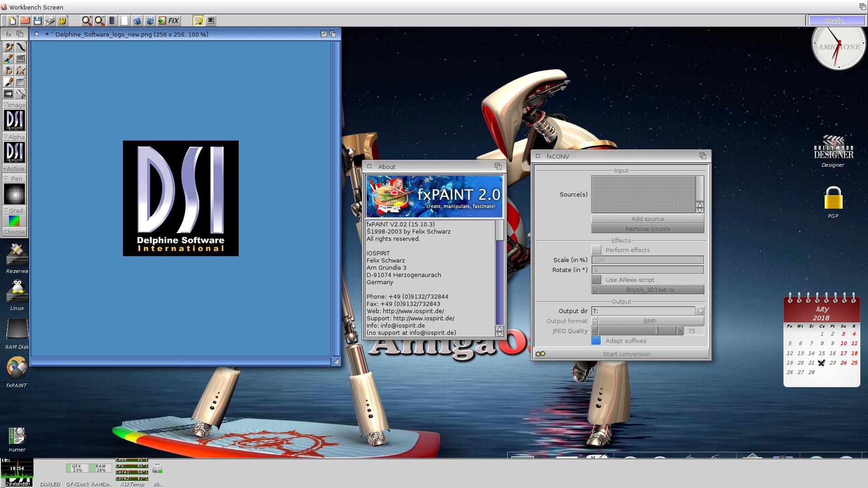
Task: Click Start conversion in fxCONV
Action: [x=622, y=354]
